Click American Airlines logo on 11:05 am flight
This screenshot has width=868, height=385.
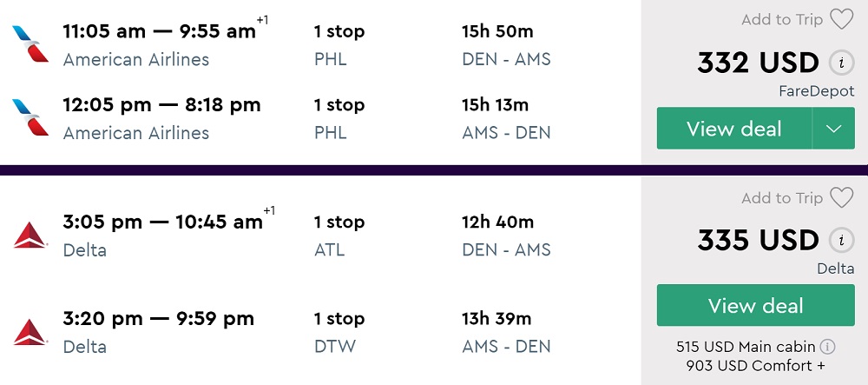[x=30, y=43]
